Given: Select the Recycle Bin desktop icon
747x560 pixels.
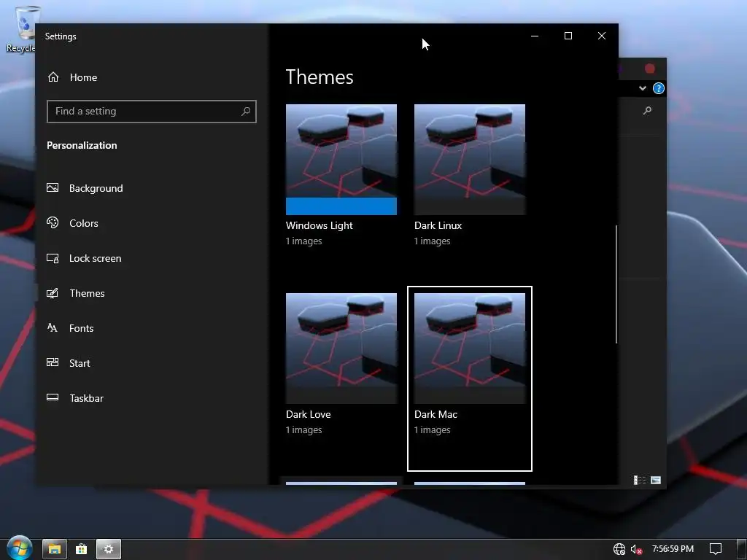Looking at the screenshot, I should point(21,29).
